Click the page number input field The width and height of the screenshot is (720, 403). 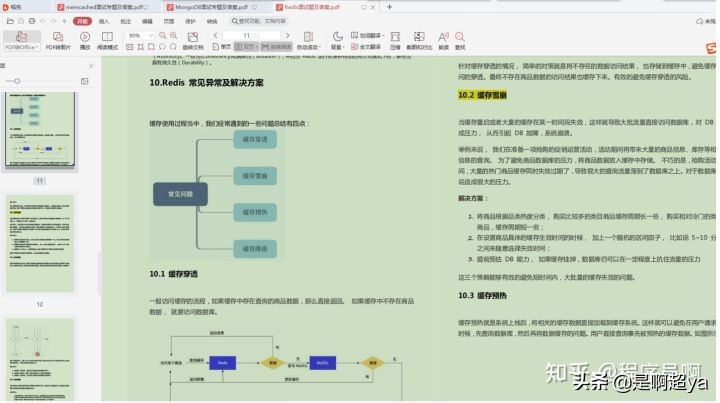(251, 35)
